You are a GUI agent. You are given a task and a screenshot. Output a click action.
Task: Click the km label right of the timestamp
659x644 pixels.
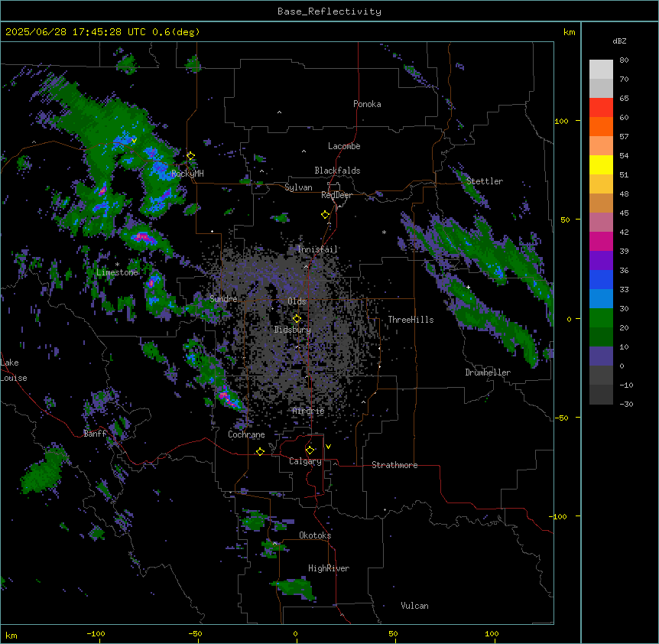pyautogui.click(x=570, y=32)
